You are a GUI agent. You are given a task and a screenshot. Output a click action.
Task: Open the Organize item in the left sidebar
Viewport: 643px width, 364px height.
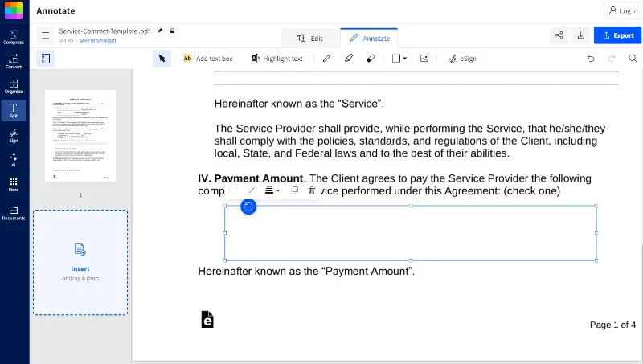tap(14, 87)
